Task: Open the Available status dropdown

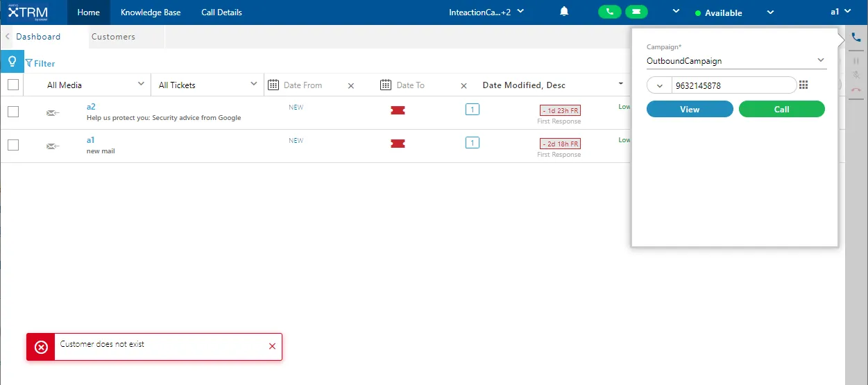Action: (734, 12)
